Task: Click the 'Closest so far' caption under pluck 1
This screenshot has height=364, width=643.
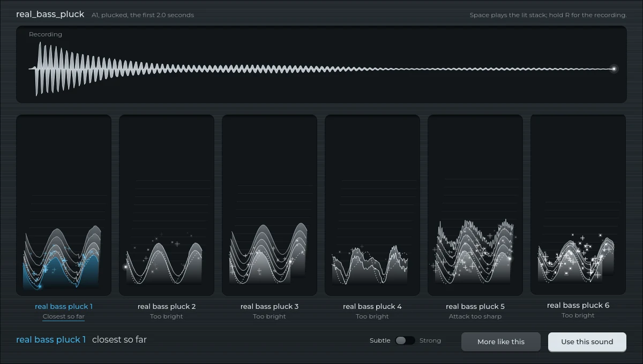Action: [64, 316]
